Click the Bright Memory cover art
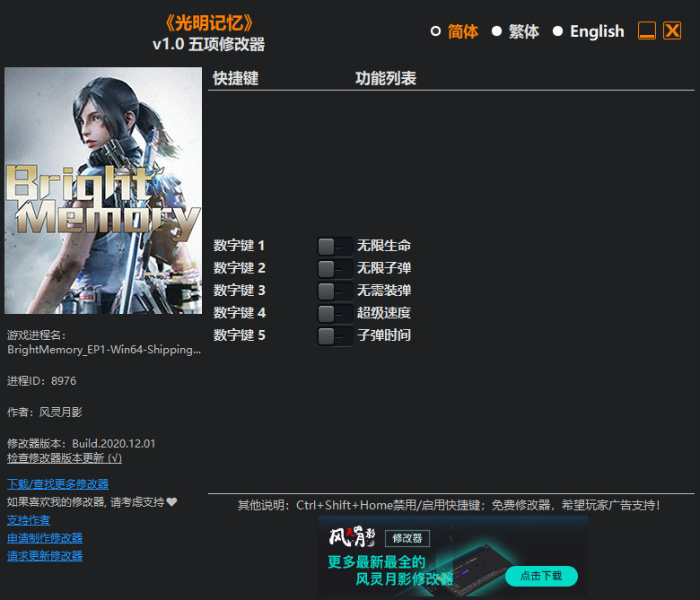 click(103, 191)
